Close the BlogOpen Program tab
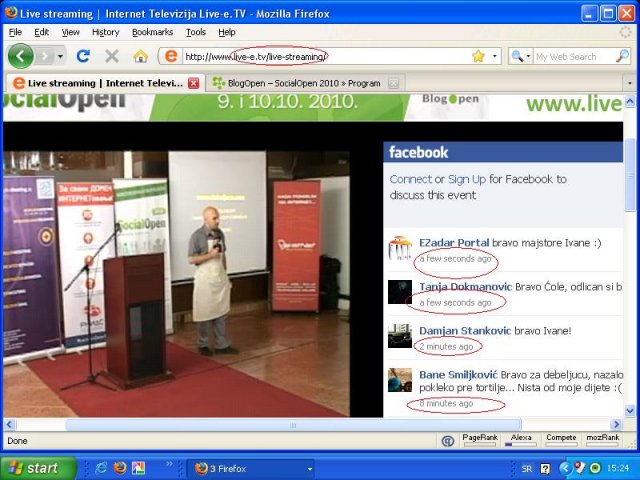 tap(393, 83)
